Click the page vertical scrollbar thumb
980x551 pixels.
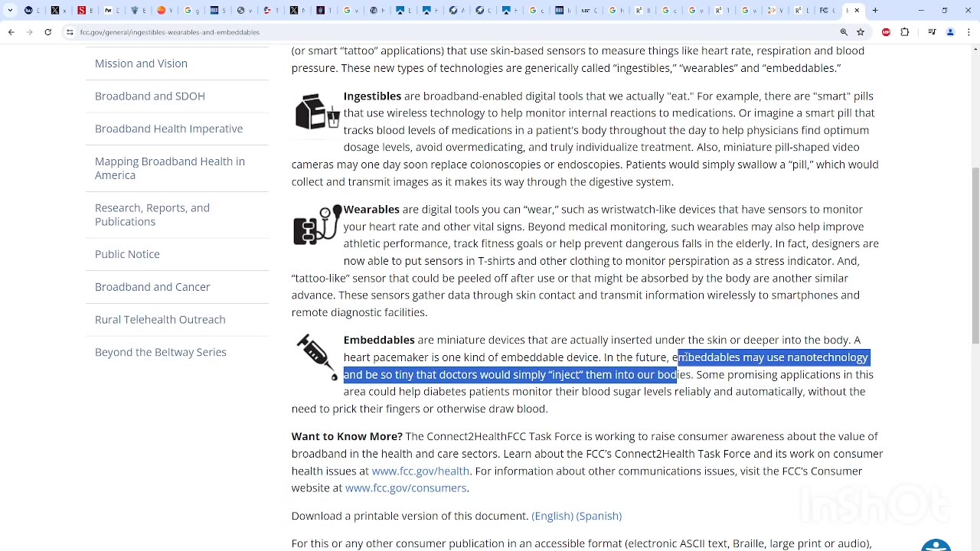975,256
